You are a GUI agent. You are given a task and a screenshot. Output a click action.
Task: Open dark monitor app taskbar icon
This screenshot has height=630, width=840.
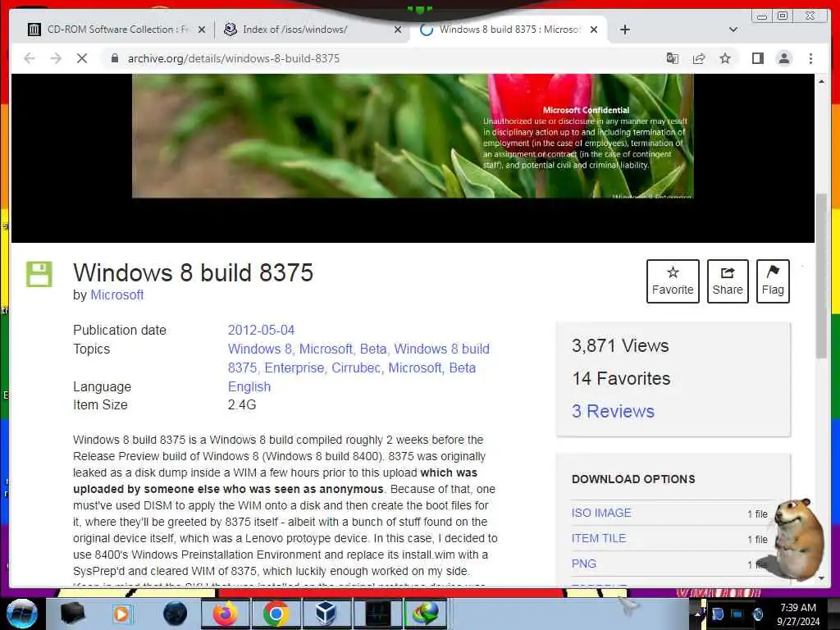click(377, 614)
